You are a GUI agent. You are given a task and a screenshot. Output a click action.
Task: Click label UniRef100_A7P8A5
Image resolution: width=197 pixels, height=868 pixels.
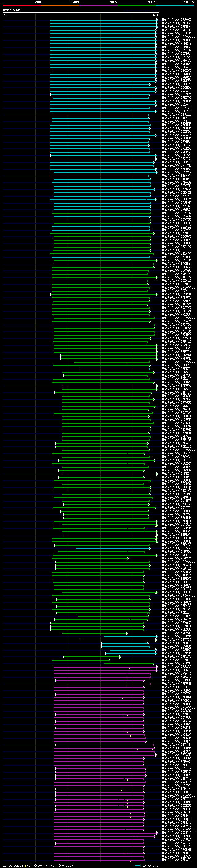pos(177,128)
